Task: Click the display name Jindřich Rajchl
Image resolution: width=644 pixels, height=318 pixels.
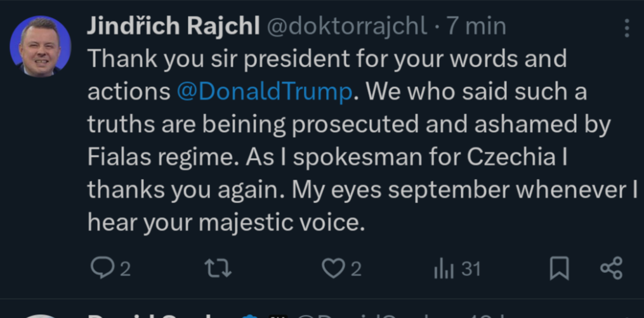Action: coord(173,26)
